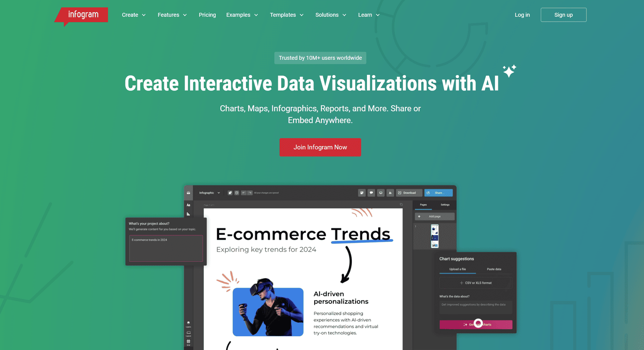Viewport: 644px width, 350px height.
Task: Open version history clock icon
Action: pyautogui.click(x=237, y=193)
